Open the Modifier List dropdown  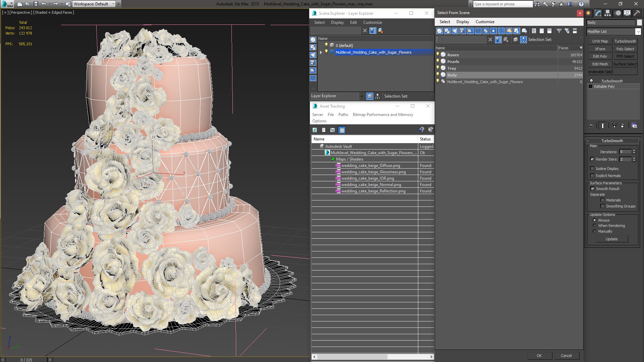point(638,32)
